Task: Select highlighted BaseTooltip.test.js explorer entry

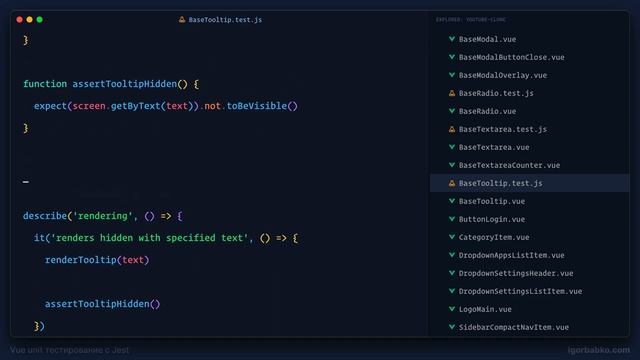Action: (x=529, y=183)
